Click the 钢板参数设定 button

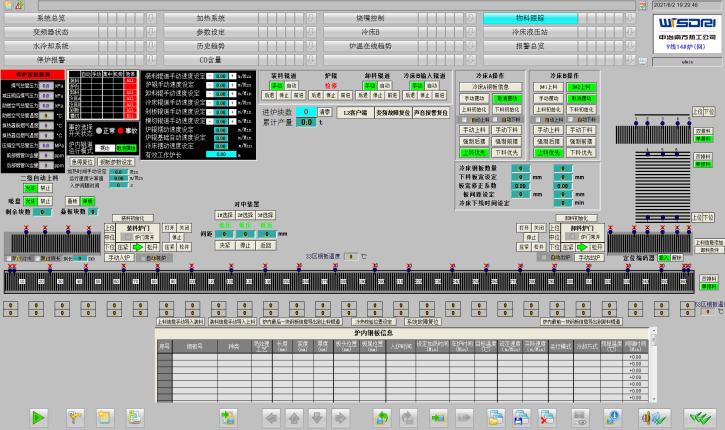(x=116, y=162)
